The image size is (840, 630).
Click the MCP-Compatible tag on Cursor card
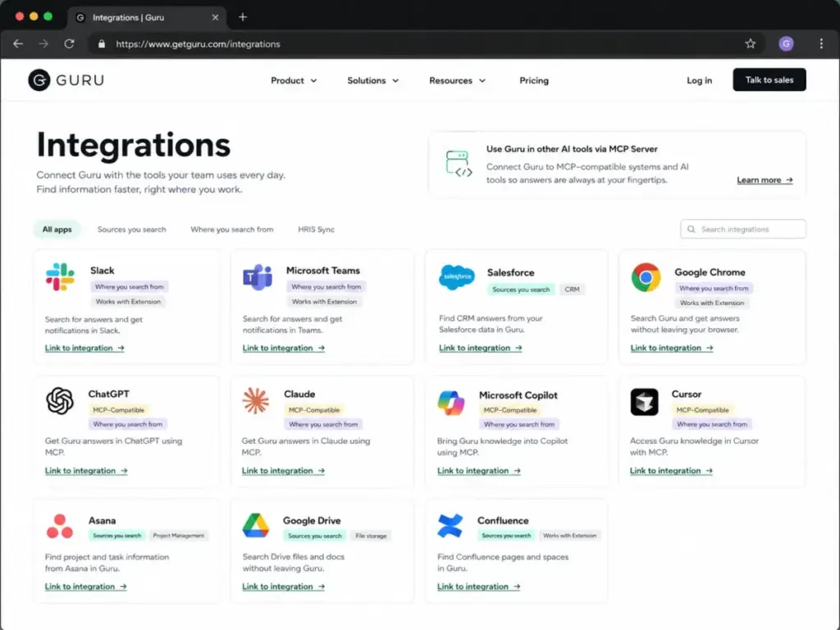702,410
